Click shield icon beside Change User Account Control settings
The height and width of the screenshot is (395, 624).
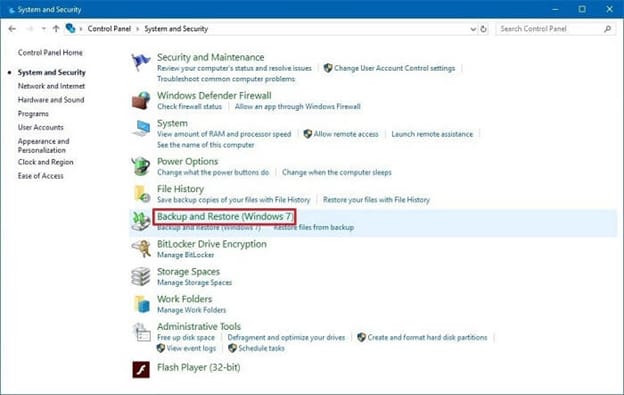(x=328, y=68)
